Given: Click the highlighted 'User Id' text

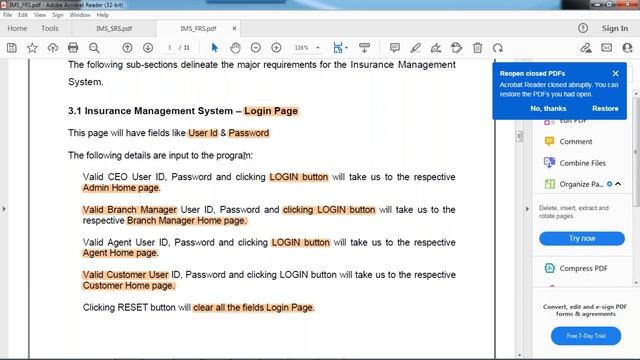Looking at the screenshot, I should (203, 133).
